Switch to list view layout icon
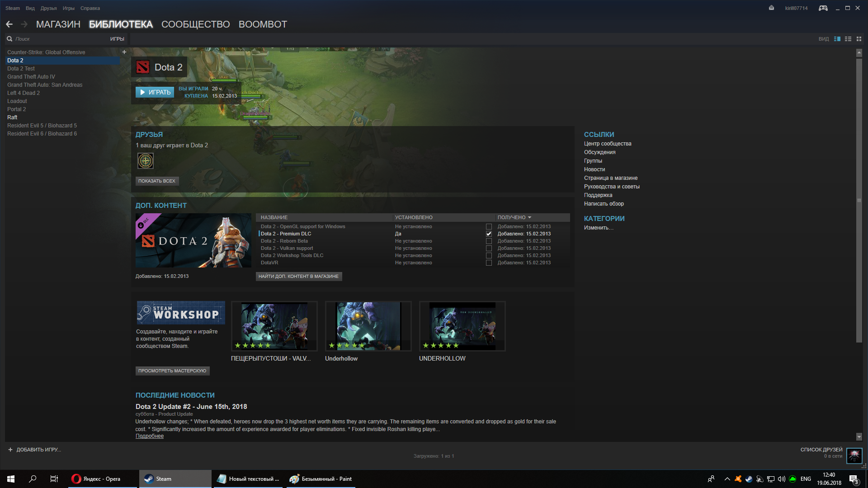Image resolution: width=868 pixels, height=488 pixels. tap(848, 39)
